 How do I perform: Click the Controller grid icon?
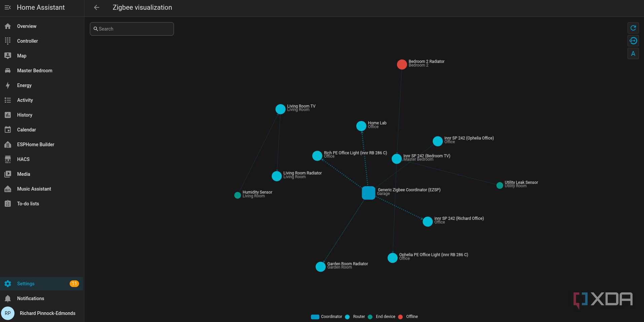pos(8,41)
